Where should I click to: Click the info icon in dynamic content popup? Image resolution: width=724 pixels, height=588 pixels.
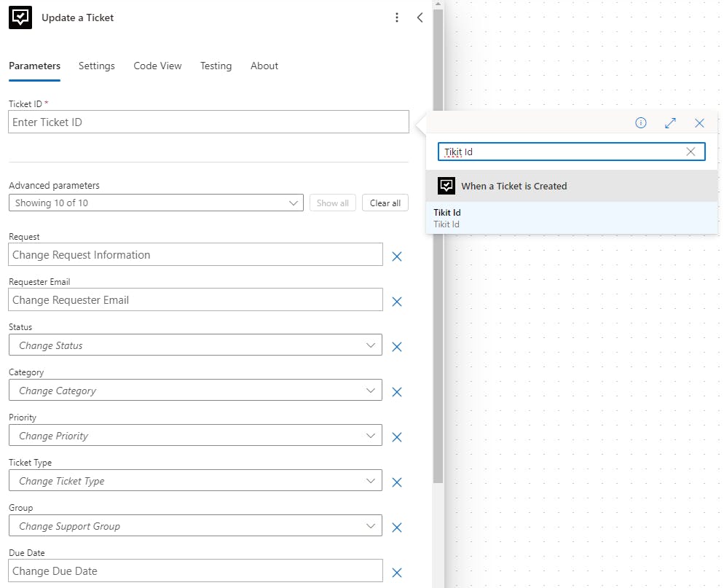(641, 123)
